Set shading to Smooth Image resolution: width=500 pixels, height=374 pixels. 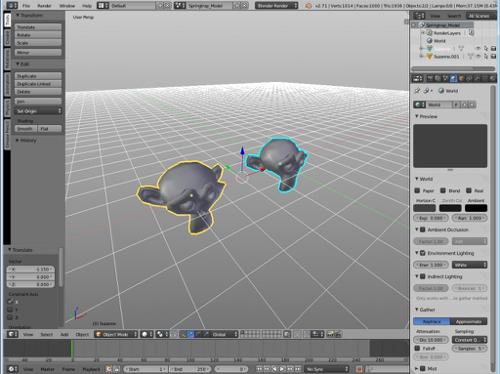pos(26,129)
